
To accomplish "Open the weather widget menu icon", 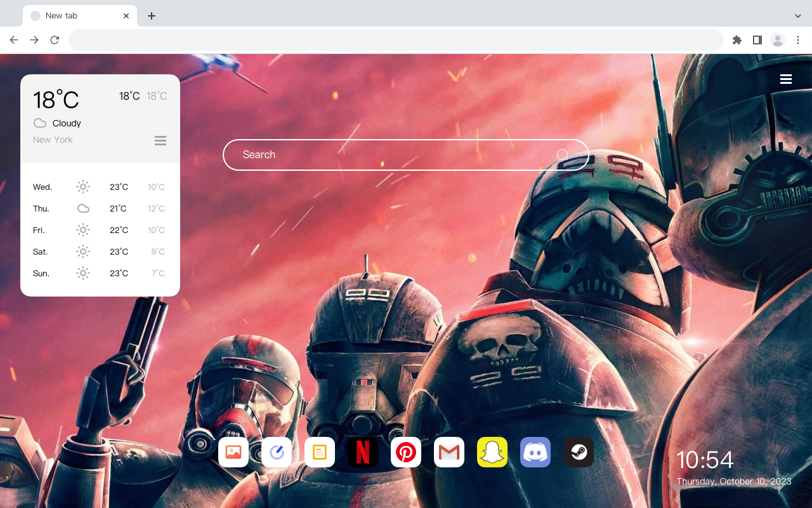I will click(160, 140).
